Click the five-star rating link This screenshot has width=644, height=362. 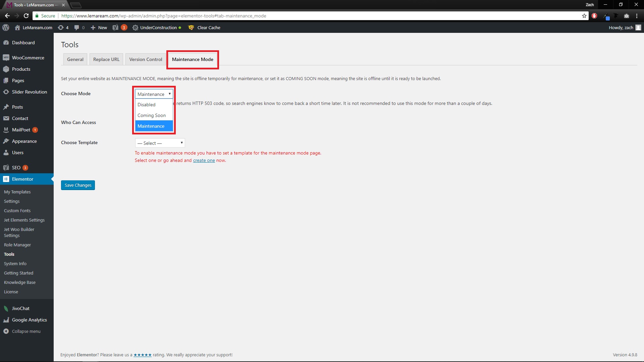pyautogui.click(x=143, y=355)
